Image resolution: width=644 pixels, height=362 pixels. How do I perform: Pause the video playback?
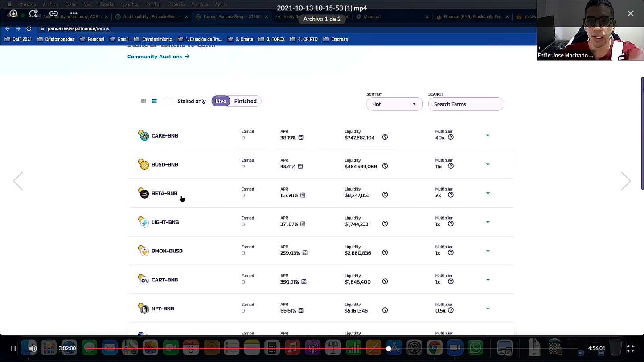[x=13, y=348]
